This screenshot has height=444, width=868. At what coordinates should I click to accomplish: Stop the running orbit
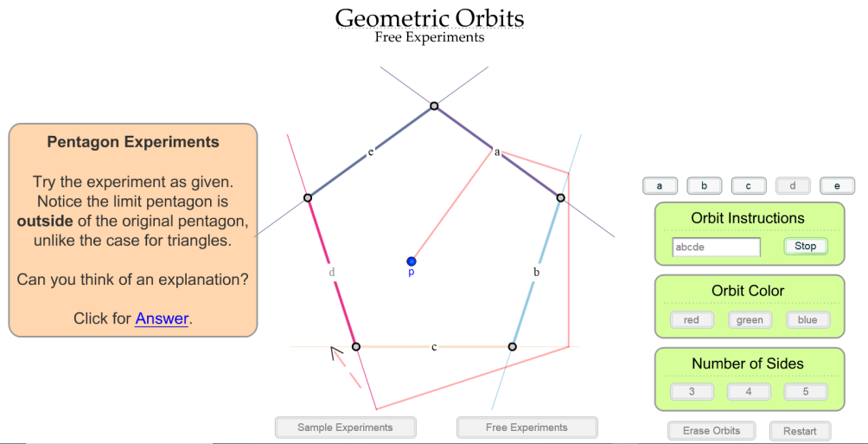806,246
